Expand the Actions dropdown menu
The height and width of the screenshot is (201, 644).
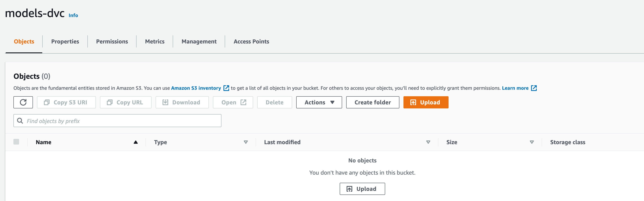coord(319,102)
